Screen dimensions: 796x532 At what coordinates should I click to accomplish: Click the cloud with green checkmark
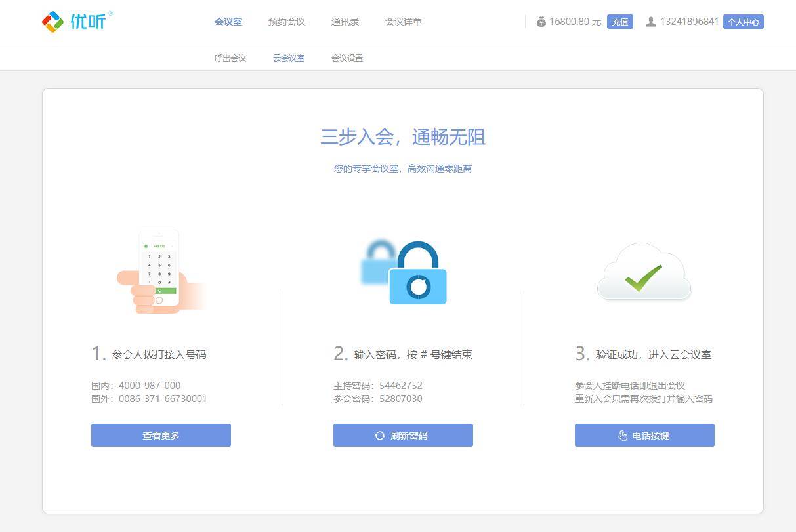click(644, 272)
